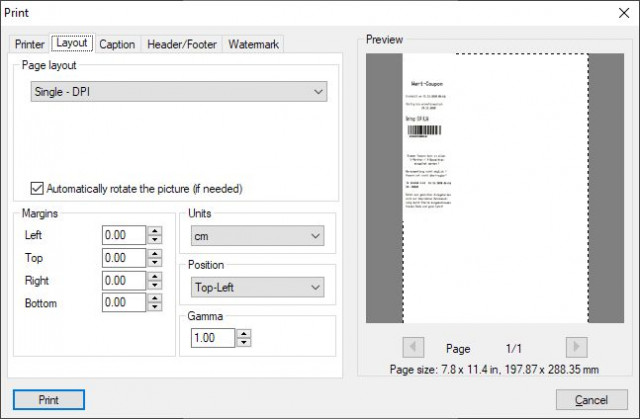Image resolution: width=640 pixels, height=419 pixels.
Task: Switch to the Watermark tab
Action: pyautogui.click(x=253, y=44)
